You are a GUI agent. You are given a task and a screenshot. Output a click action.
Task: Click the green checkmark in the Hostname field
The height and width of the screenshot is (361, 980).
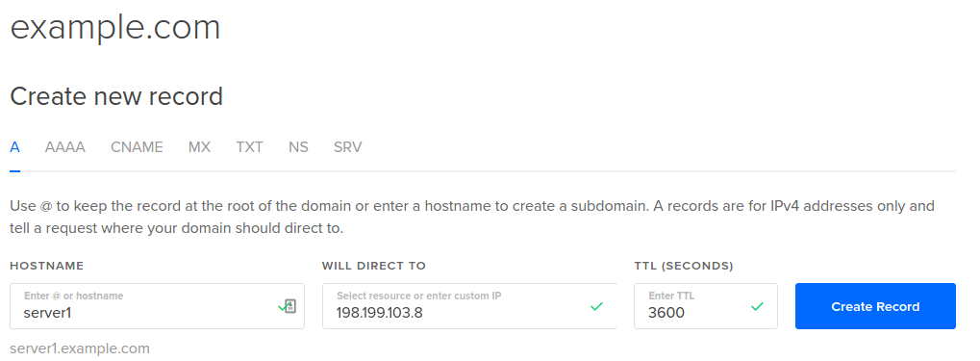click(x=281, y=306)
